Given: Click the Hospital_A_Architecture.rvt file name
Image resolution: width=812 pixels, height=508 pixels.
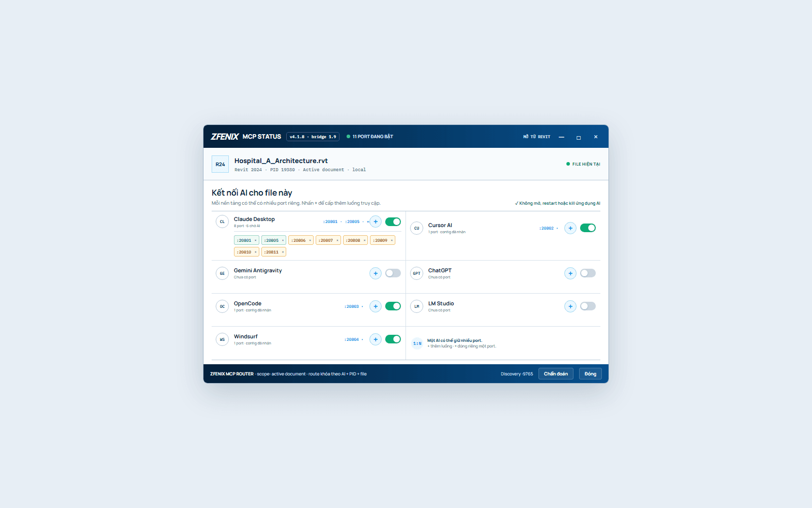Looking at the screenshot, I should coord(281,161).
